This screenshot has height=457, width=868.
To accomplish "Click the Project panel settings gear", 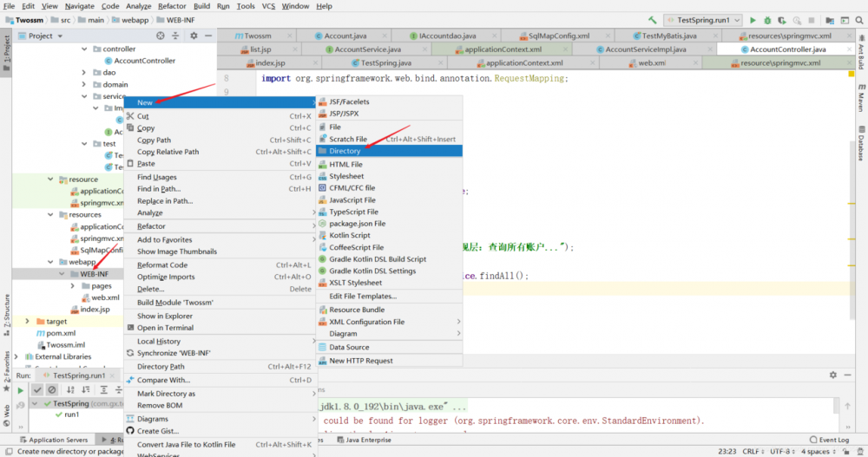I will click(194, 36).
